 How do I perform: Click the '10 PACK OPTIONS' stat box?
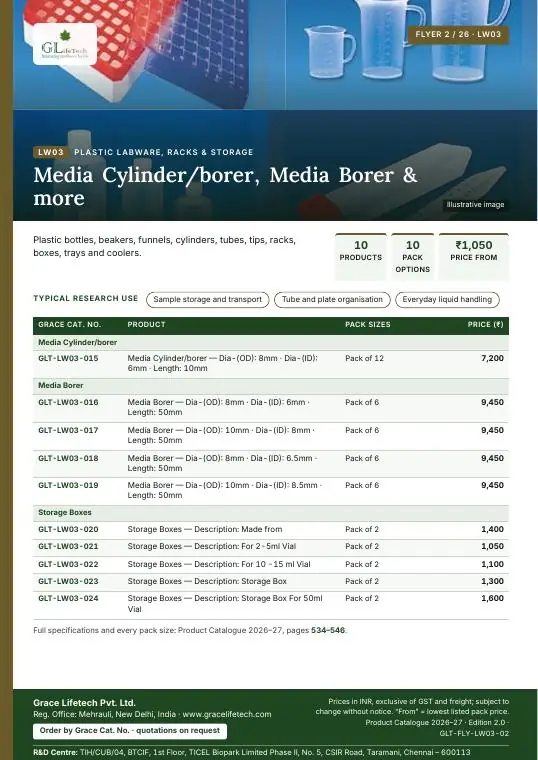[412, 256]
